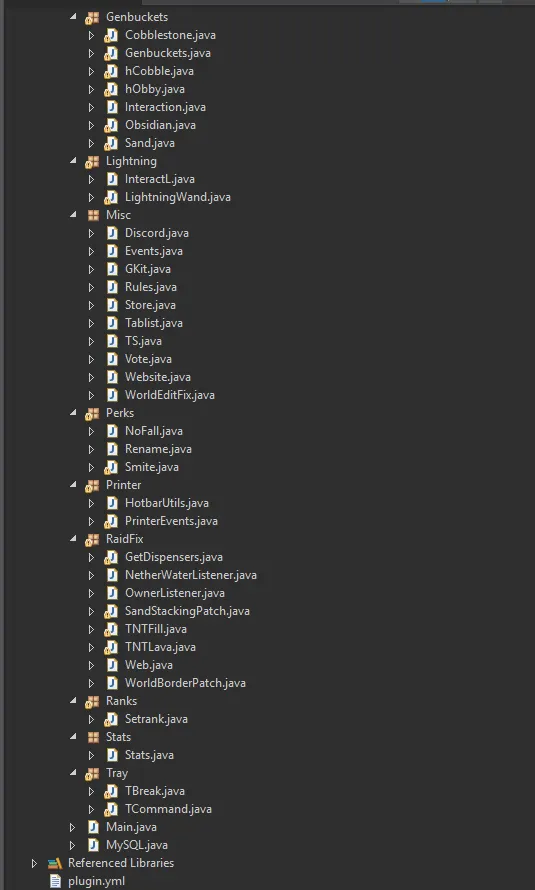
Task: Click the Genbuckets package icon
Action: (92, 18)
